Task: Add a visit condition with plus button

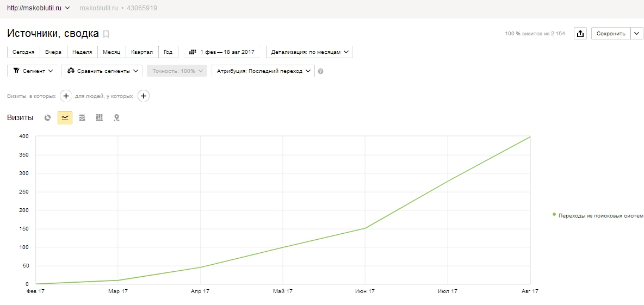Action: pos(66,96)
